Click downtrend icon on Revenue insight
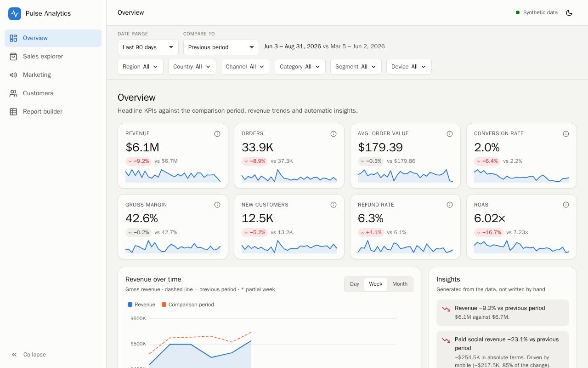Screen dimensions: 588x368 446,309
